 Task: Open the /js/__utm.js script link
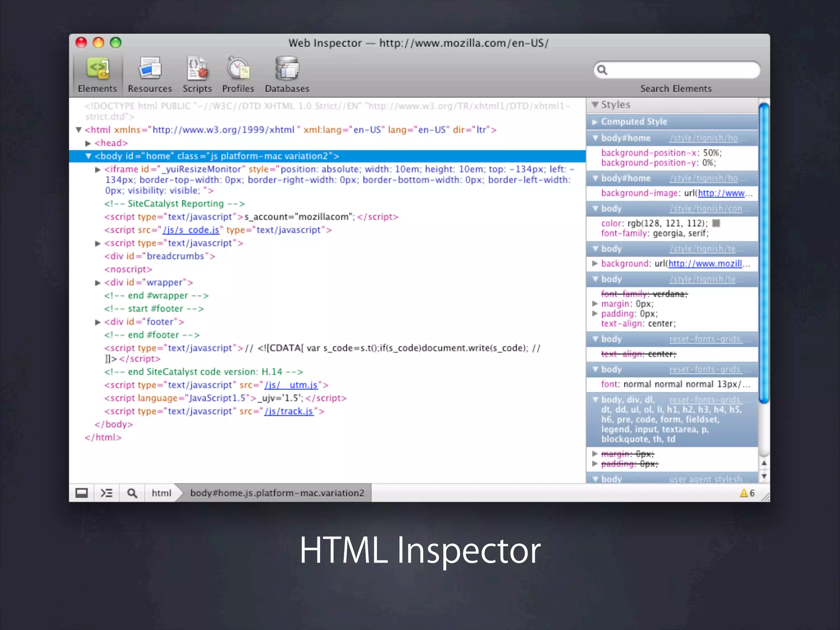tap(291, 385)
